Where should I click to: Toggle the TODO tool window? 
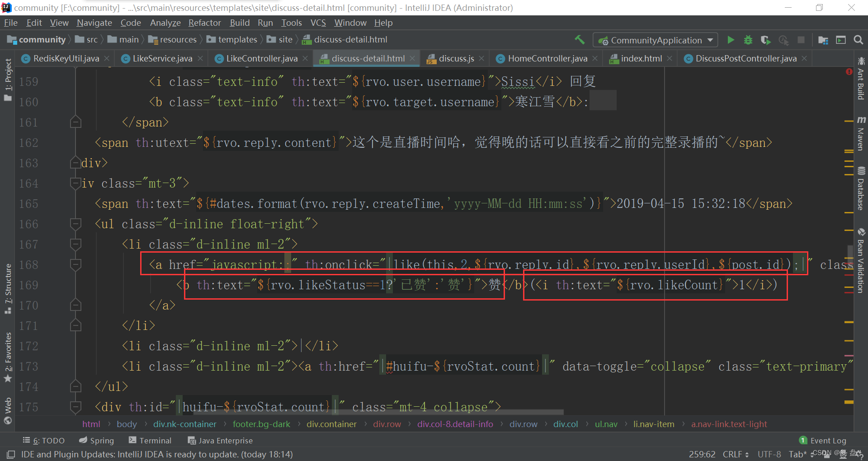coord(44,441)
